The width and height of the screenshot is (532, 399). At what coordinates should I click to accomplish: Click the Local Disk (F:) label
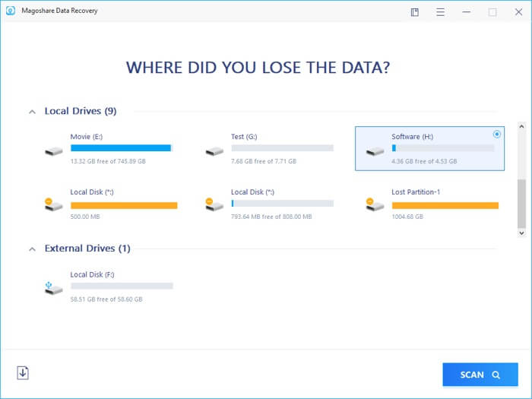click(x=92, y=274)
